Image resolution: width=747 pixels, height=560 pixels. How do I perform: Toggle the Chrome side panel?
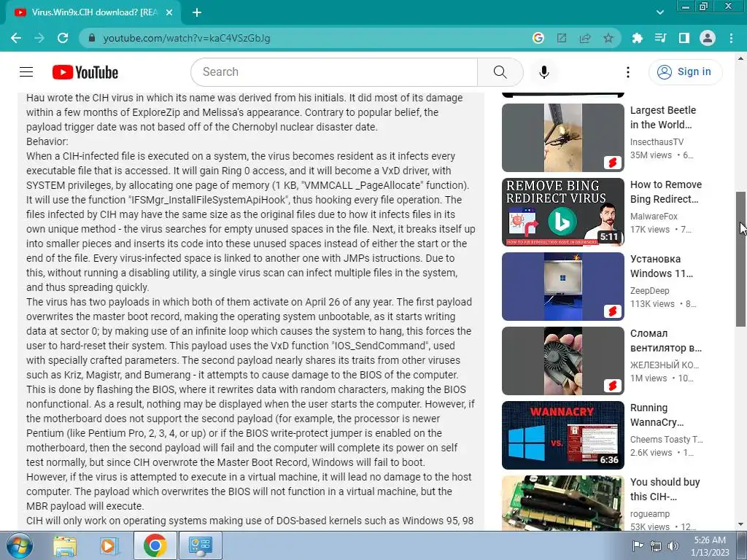[684, 38]
